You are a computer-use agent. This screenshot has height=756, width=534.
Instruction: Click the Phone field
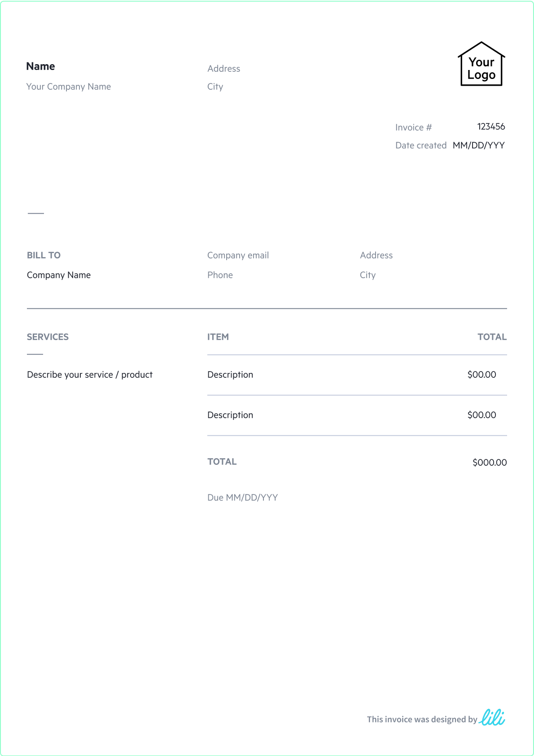point(220,275)
